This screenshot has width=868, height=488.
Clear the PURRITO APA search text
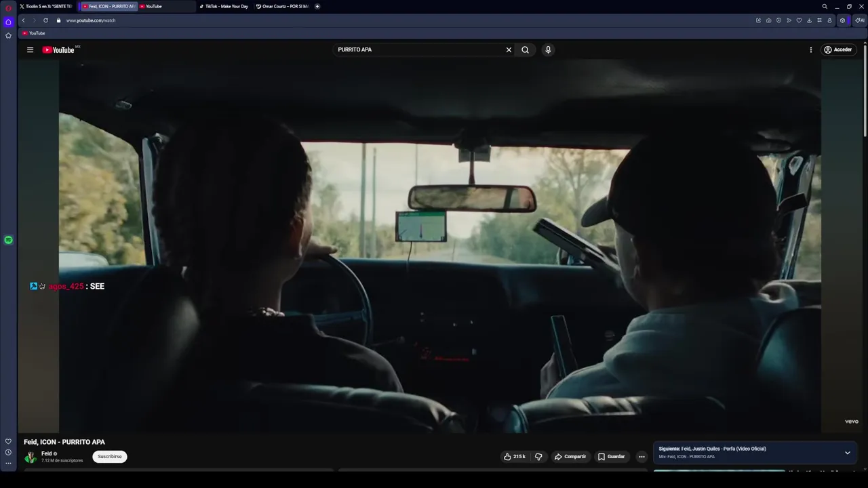[x=509, y=49]
